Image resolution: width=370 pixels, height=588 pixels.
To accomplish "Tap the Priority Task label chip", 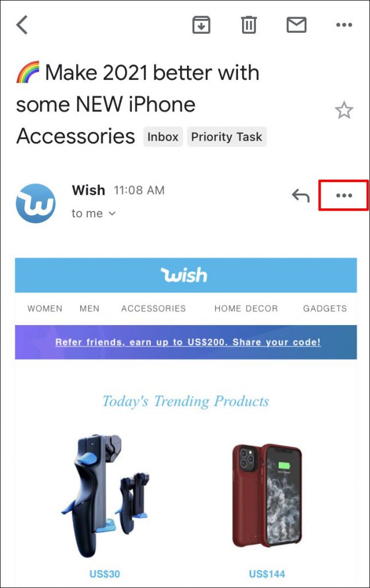I will [227, 137].
